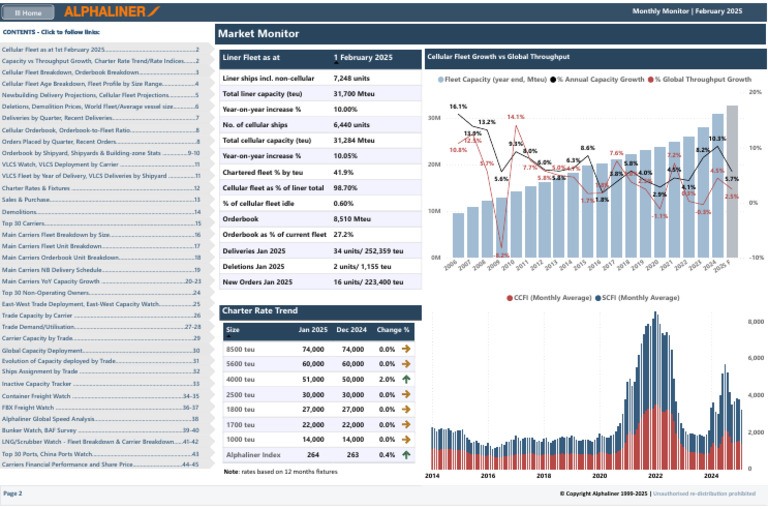
Task: Open Capacity vs Throughput Growth contents link
Action: pyautogui.click(x=100, y=61)
